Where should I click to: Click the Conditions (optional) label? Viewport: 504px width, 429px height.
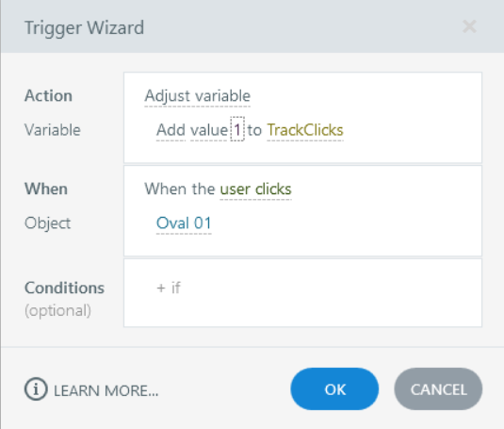[x=65, y=299]
